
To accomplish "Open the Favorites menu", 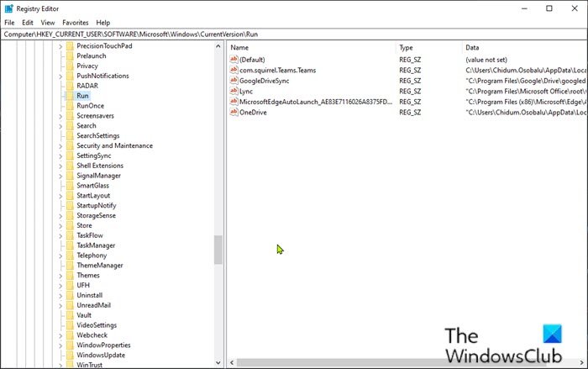I will pyautogui.click(x=76, y=23).
